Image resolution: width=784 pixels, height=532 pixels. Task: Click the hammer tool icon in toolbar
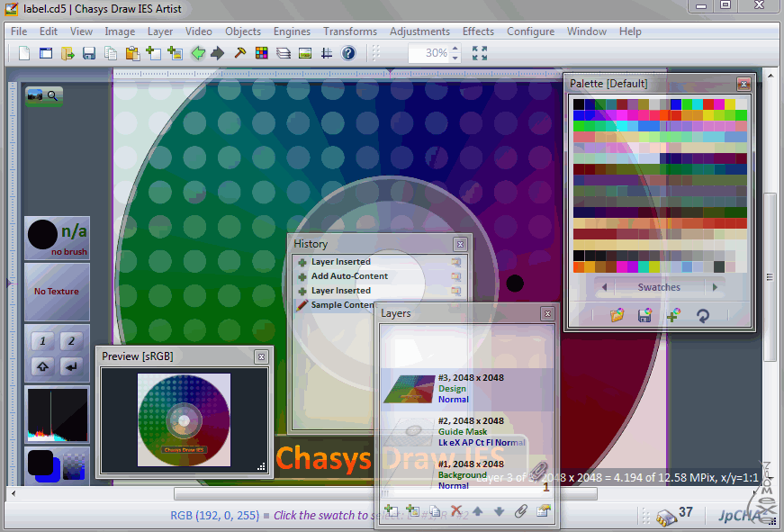tap(240, 53)
